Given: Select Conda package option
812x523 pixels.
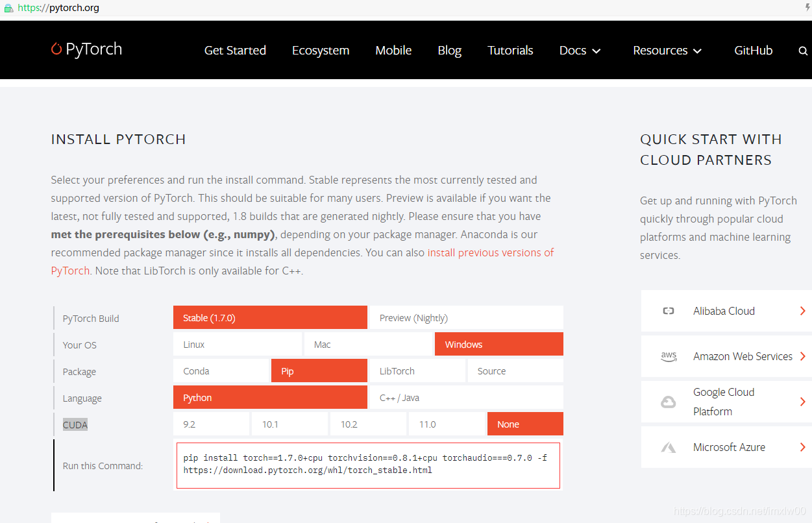Looking at the screenshot, I should click(x=221, y=371).
